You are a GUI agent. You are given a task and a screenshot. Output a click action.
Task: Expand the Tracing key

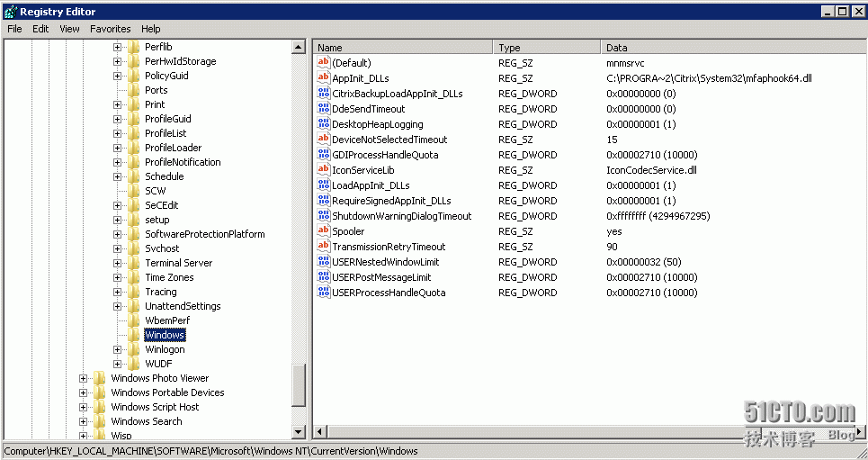tap(117, 292)
